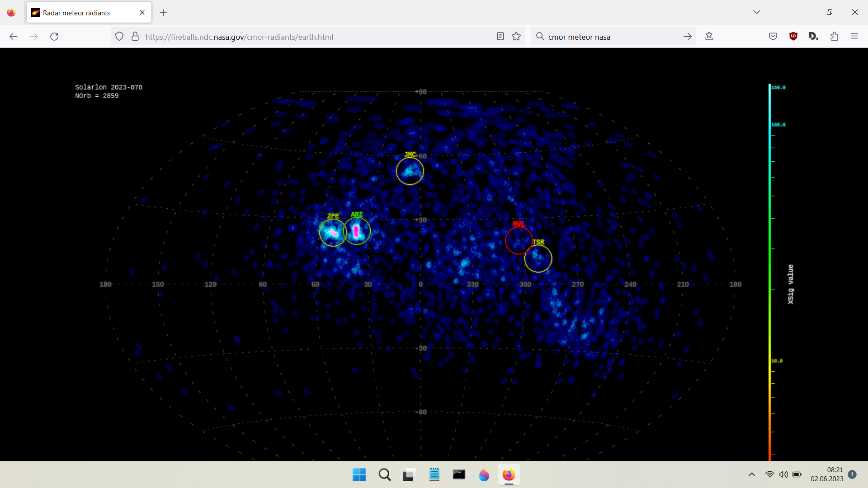Open the terminal taskbar app
Viewport: 868px width, 488px height.
[x=459, y=475]
